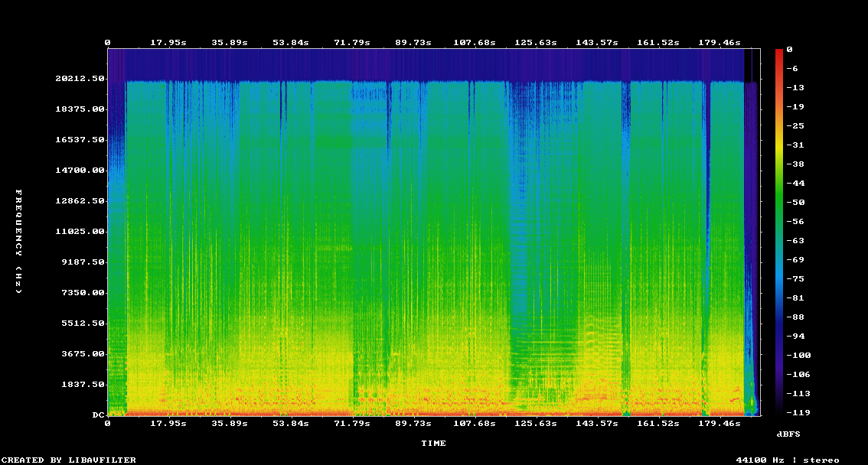Image resolution: width=868 pixels, height=465 pixels.
Task: Click the TIME axis title
Action: click(x=433, y=443)
